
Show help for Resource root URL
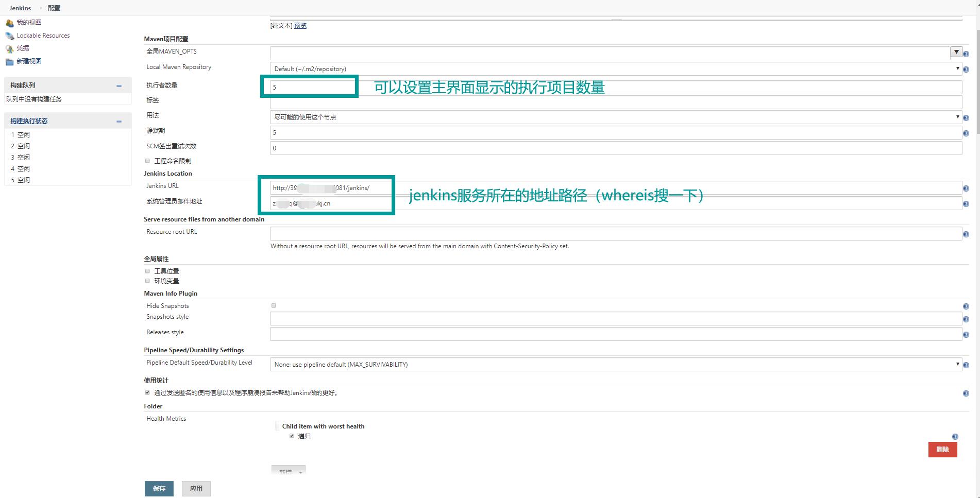tap(966, 234)
